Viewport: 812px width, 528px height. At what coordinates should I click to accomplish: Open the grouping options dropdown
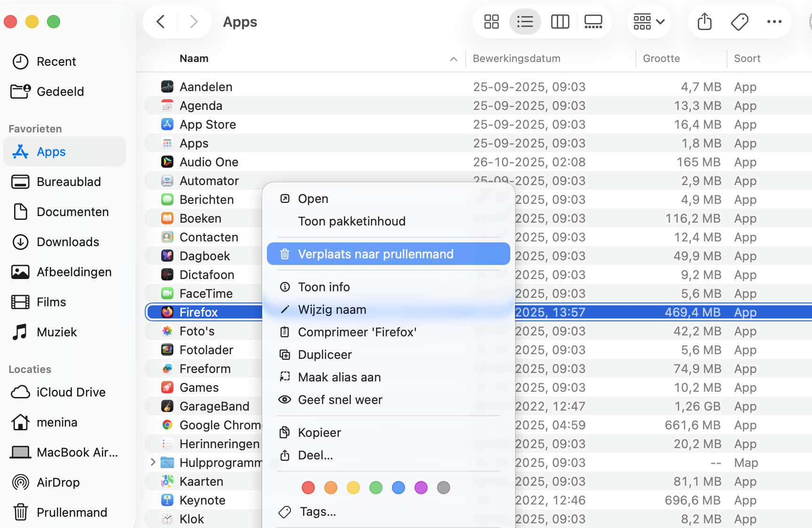click(648, 21)
